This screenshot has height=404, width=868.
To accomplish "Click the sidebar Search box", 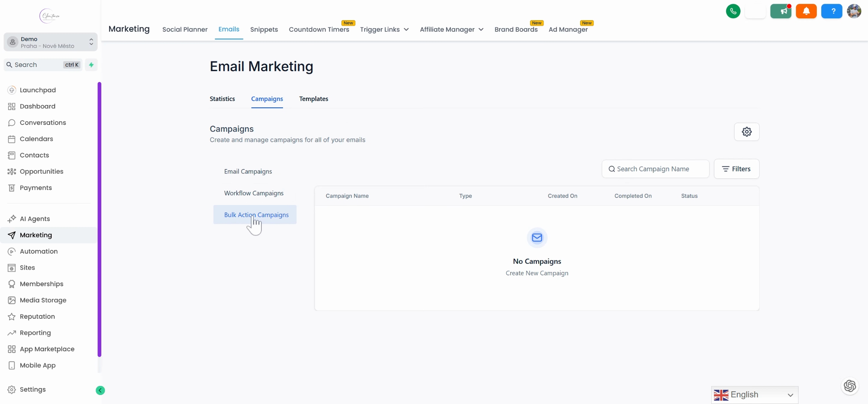I will [x=43, y=65].
